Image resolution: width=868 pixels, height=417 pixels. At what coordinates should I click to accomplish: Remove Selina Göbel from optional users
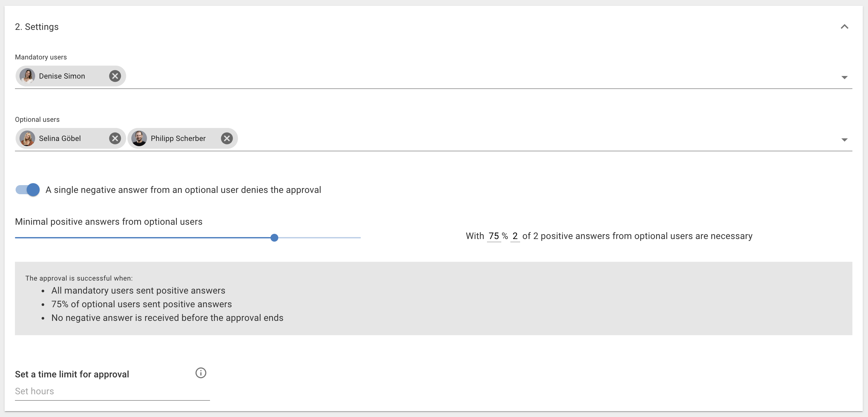(x=115, y=138)
